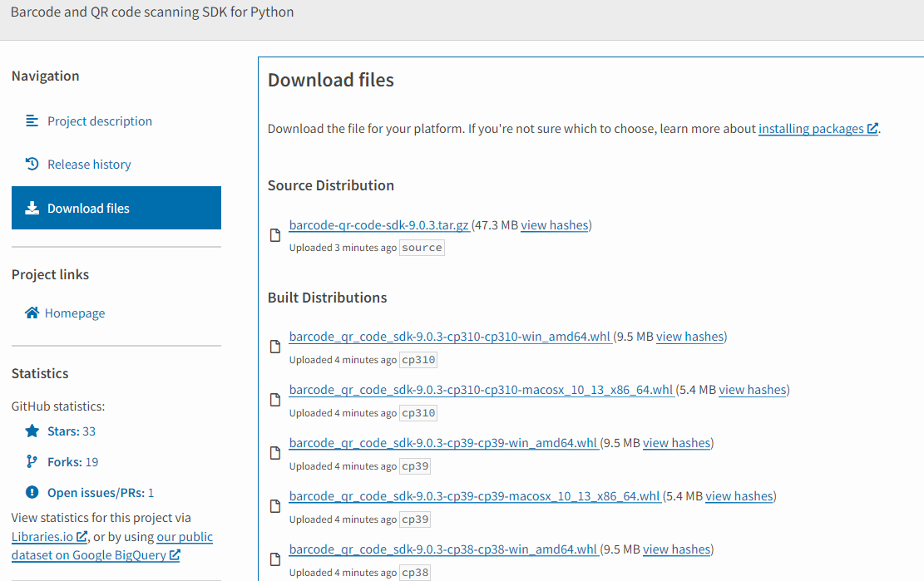Click the Homepage house icon

pos(32,313)
